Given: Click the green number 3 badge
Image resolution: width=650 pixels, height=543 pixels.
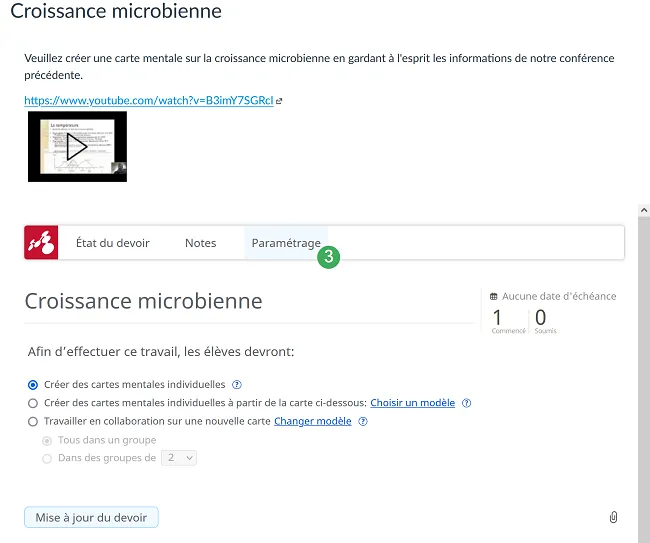Looking at the screenshot, I should pyautogui.click(x=329, y=257).
